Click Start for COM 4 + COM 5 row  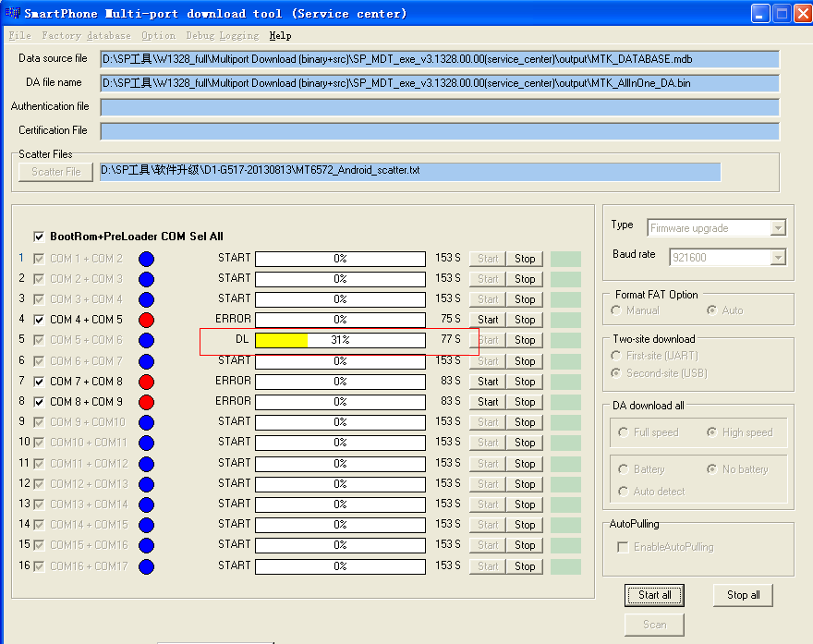[x=488, y=320]
